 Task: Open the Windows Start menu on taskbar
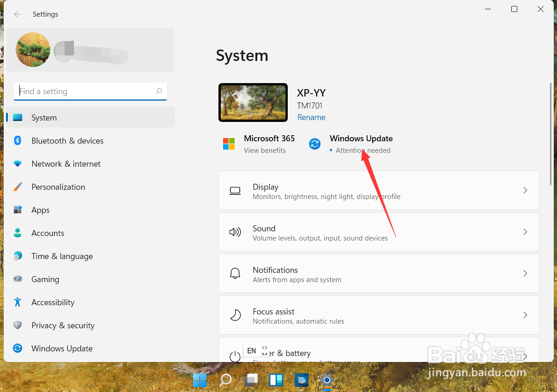tap(200, 380)
